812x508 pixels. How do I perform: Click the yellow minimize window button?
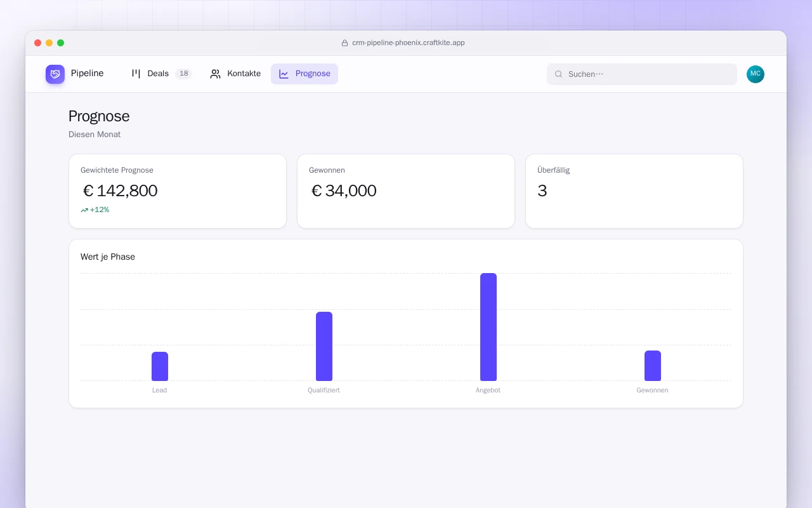click(49, 43)
